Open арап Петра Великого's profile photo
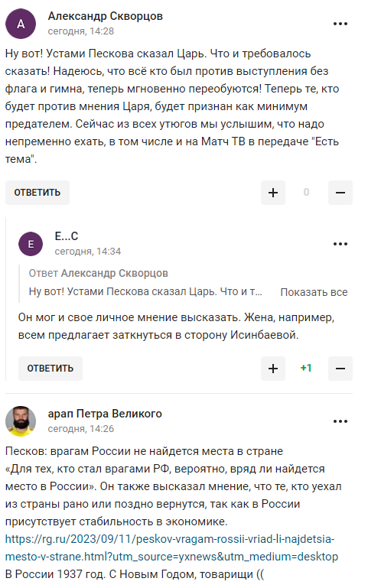368x588 pixels. click(x=21, y=421)
